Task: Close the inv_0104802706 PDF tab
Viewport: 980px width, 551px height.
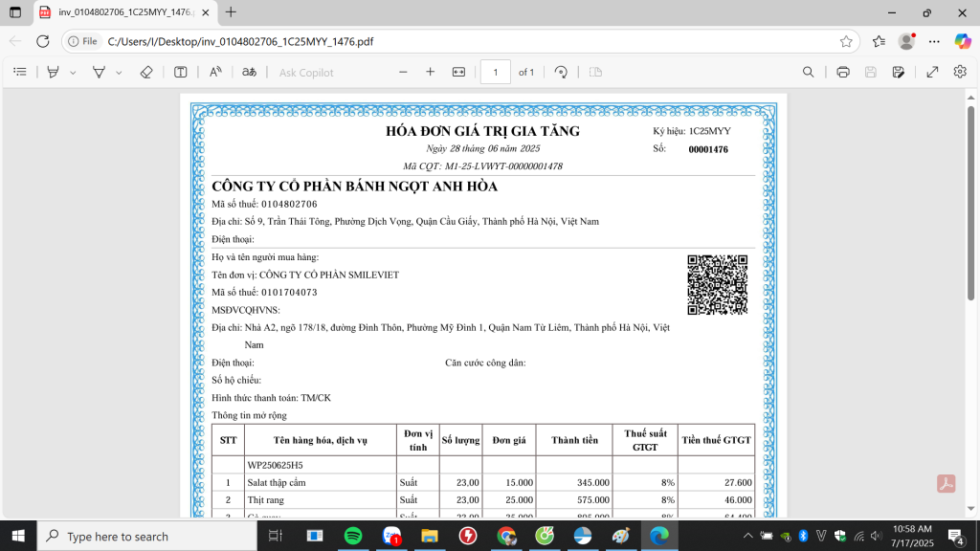Action: click(206, 12)
